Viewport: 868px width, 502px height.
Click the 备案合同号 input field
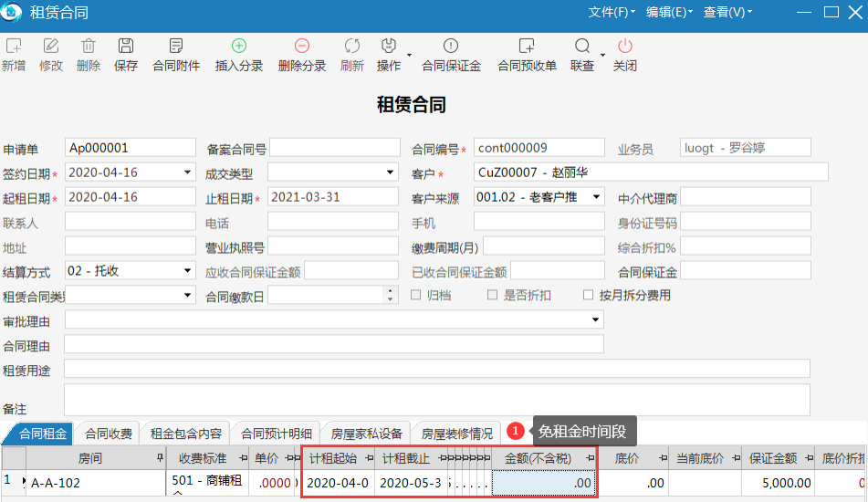[334, 148]
